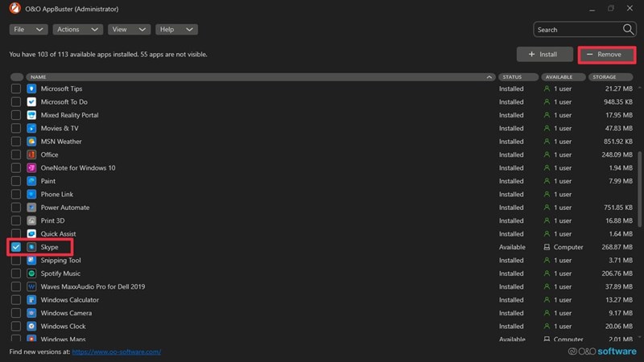644x362 pixels.
Task: Select the Spotify Music checkbox
Action: pos(16,274)
